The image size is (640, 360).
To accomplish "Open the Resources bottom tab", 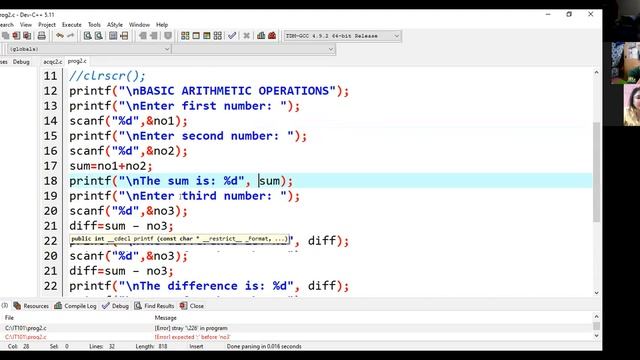I will point(31,306).
